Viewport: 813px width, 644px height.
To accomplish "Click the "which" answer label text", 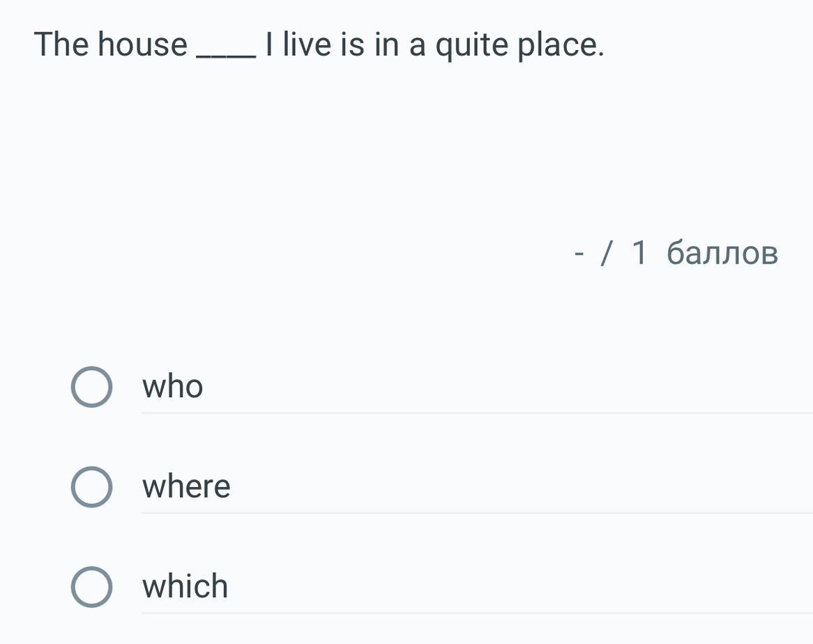I will (185, 586).
